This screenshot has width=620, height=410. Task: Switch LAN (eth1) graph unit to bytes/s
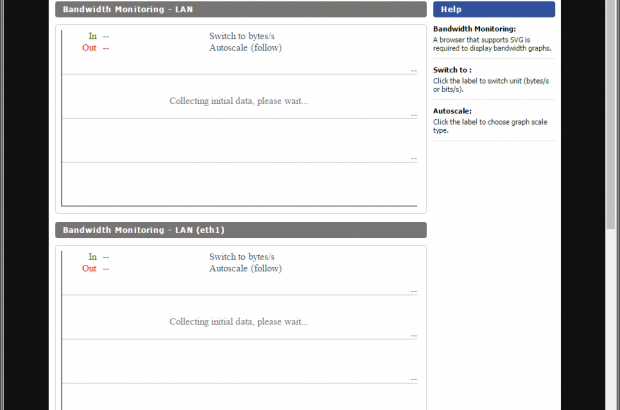[x=241, y=257]
